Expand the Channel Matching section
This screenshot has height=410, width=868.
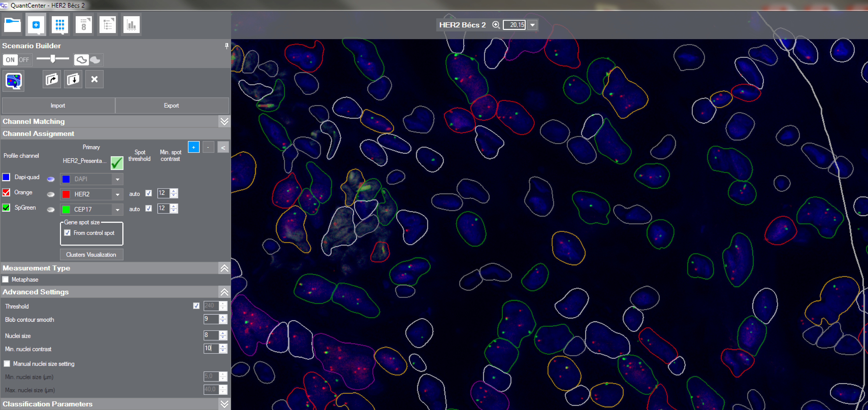point(224,122)
